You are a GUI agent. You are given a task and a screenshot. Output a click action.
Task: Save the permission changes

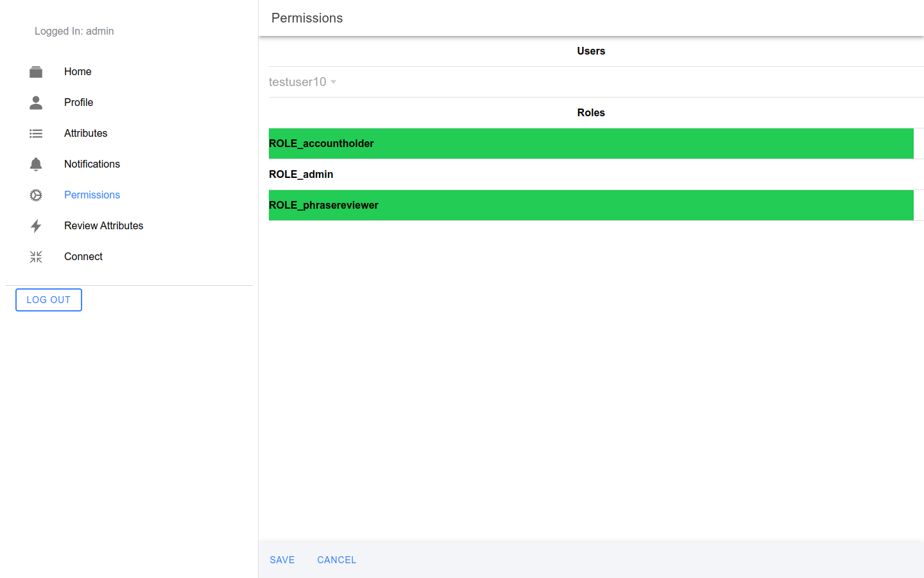pos(282,560)
